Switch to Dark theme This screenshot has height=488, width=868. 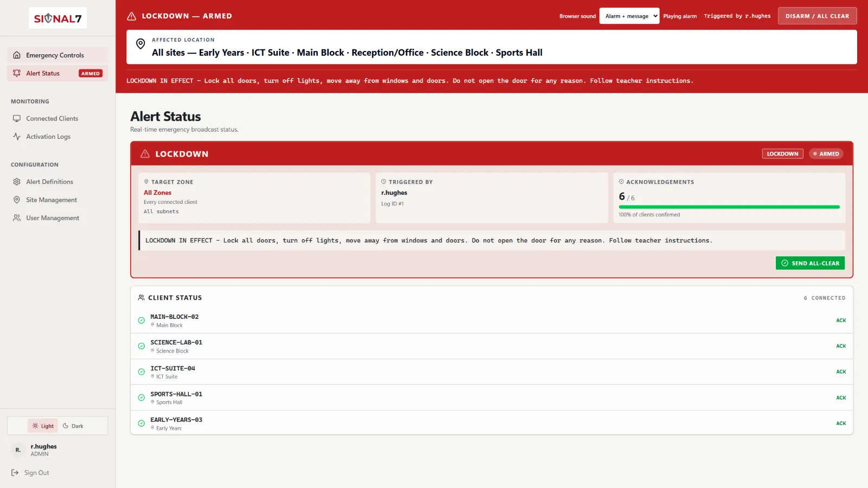click(x=73, y=426)
